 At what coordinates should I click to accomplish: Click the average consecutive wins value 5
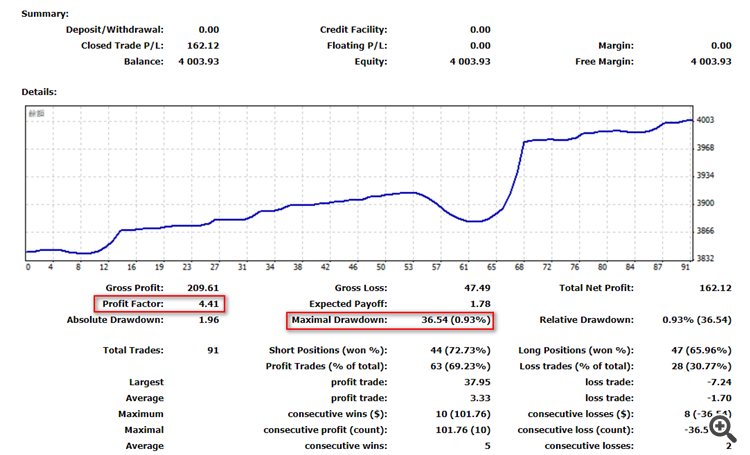487,445
